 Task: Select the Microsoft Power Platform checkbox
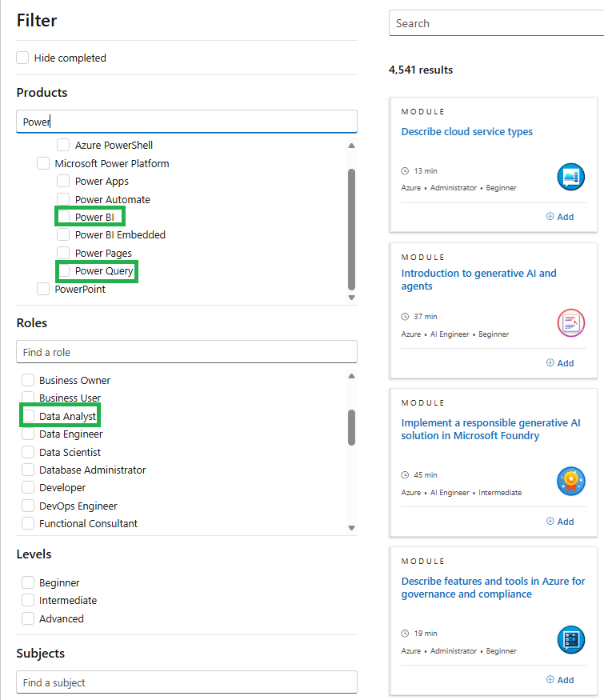[x=43, y=163]
